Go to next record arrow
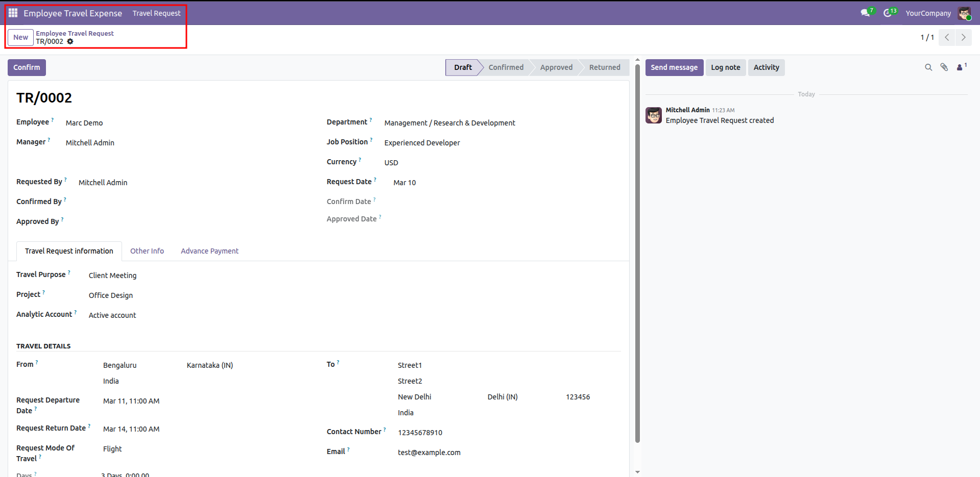This screenshot has width=980, height=477. pyautogui.click(x=964, y=37)
